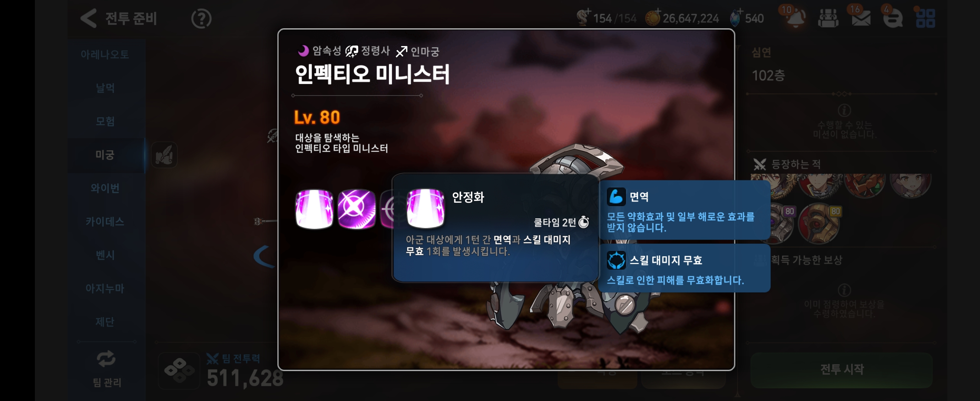Select the second purple cross-slash skill icon
980x401 pixels.
356,209
